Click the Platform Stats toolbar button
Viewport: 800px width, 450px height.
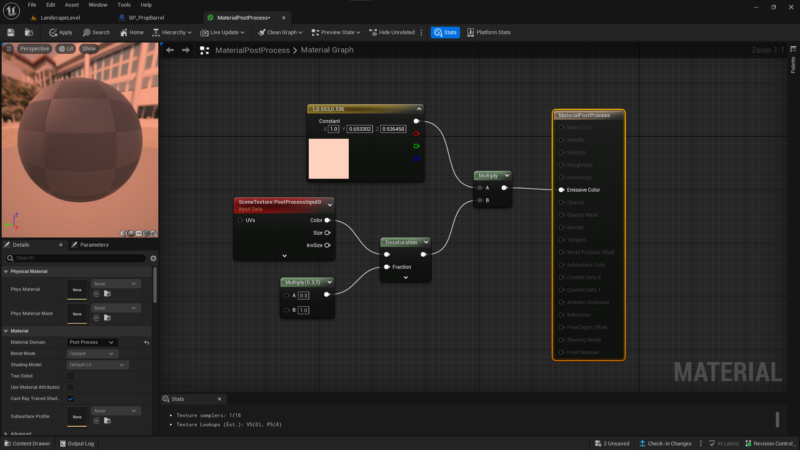(489, 32)
